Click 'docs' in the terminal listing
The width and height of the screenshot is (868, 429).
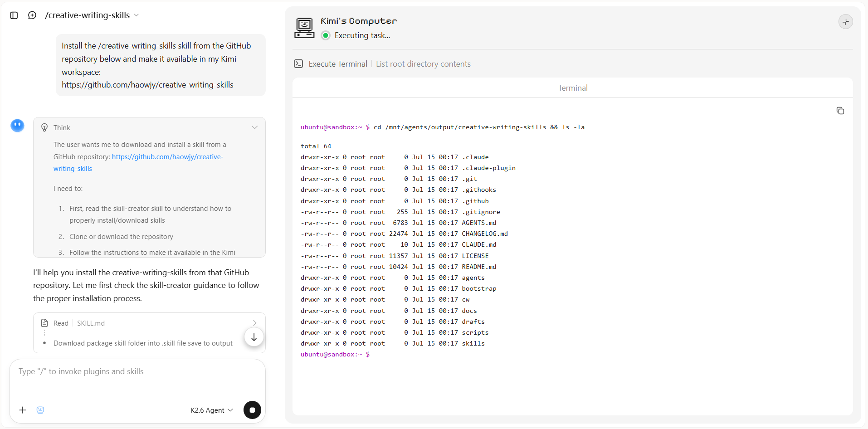tap(469, 311)
